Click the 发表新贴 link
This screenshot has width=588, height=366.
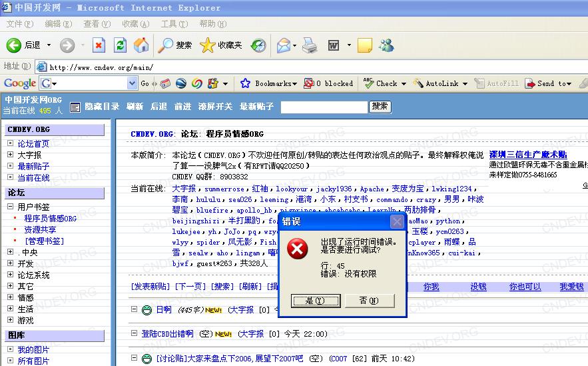150,287
